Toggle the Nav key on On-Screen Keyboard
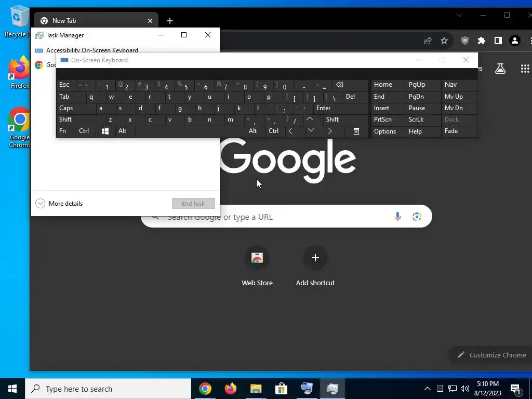 point(460,85)
